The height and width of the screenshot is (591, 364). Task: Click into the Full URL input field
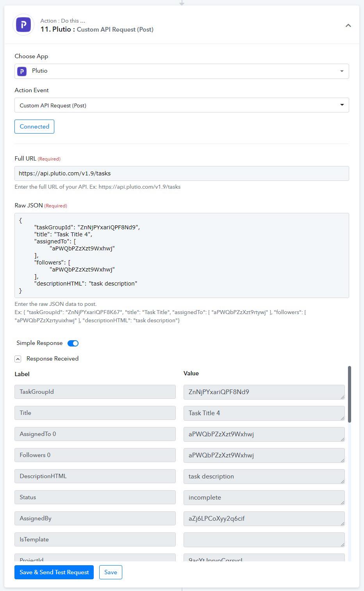coord(182,173)
